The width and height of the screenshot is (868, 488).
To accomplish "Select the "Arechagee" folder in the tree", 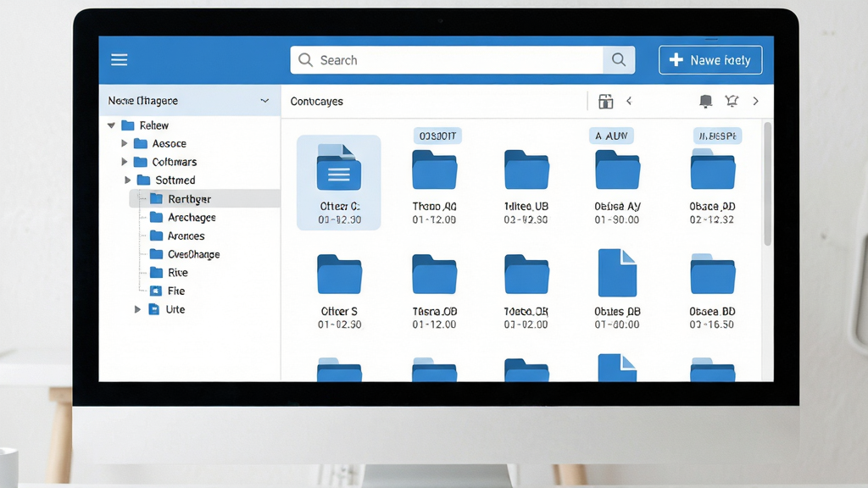I will click(x=192, y=218).
